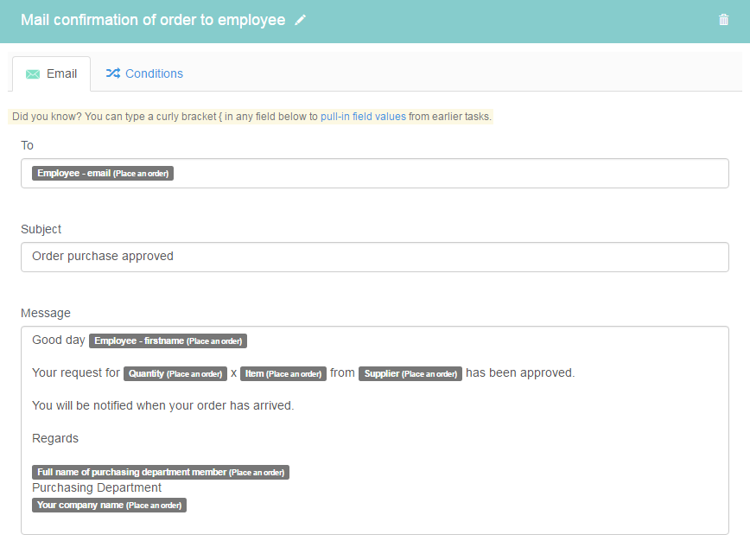Follow the pull-in field values link
Screen dimensions: 750x560
tap(363, 117)
